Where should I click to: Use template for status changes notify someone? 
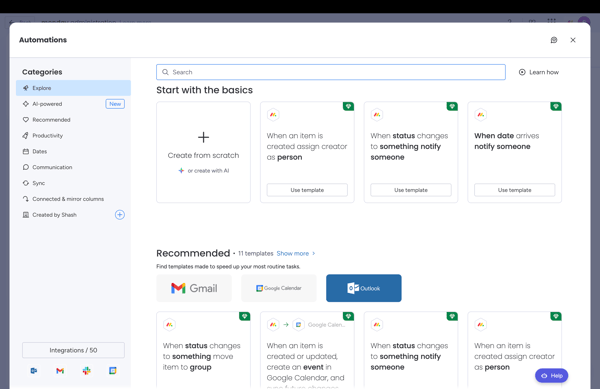[x=411, y=190]
